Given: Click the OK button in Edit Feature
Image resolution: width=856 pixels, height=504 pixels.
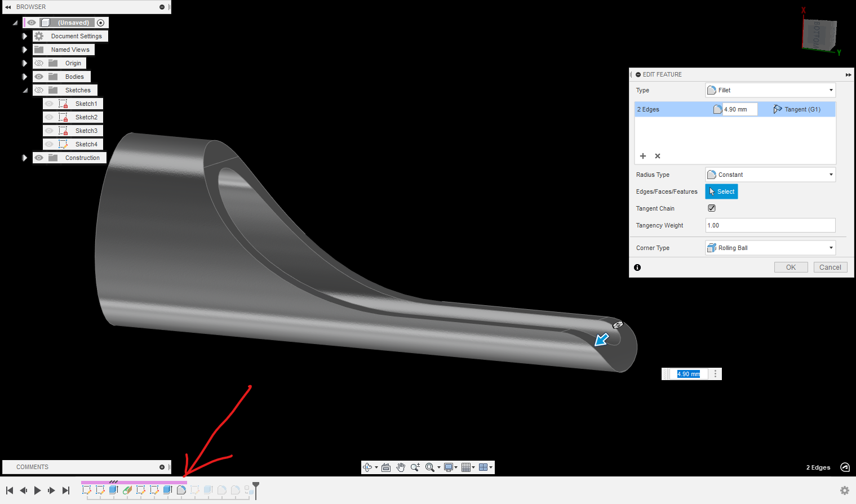Looking at the screenshot, I should click(x=791, y=267).
